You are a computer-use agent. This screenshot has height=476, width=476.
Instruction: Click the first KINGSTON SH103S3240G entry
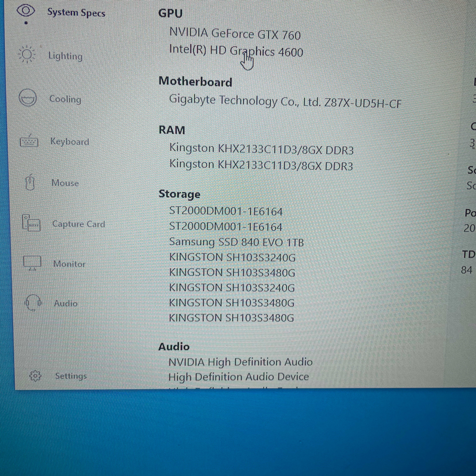pyautogui.click(x=232, y=257)
